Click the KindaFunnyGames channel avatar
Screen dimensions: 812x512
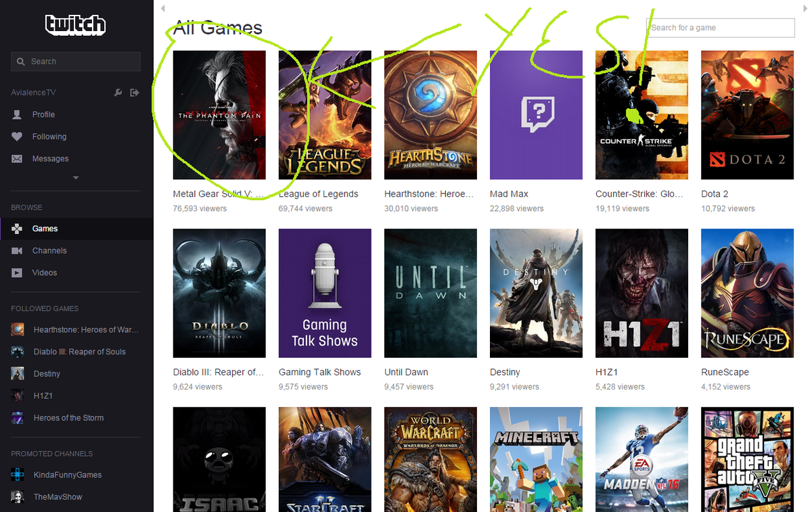click(18, 475)
